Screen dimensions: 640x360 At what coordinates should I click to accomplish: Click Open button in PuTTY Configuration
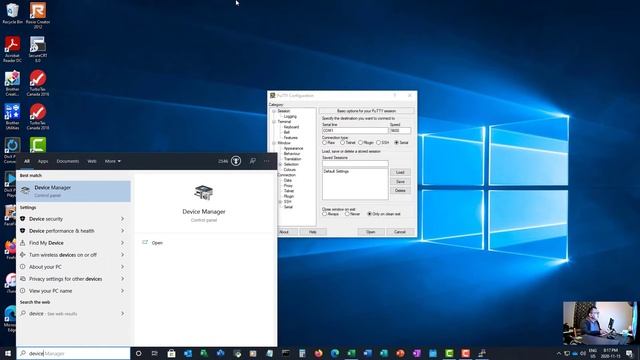(370, 232)
